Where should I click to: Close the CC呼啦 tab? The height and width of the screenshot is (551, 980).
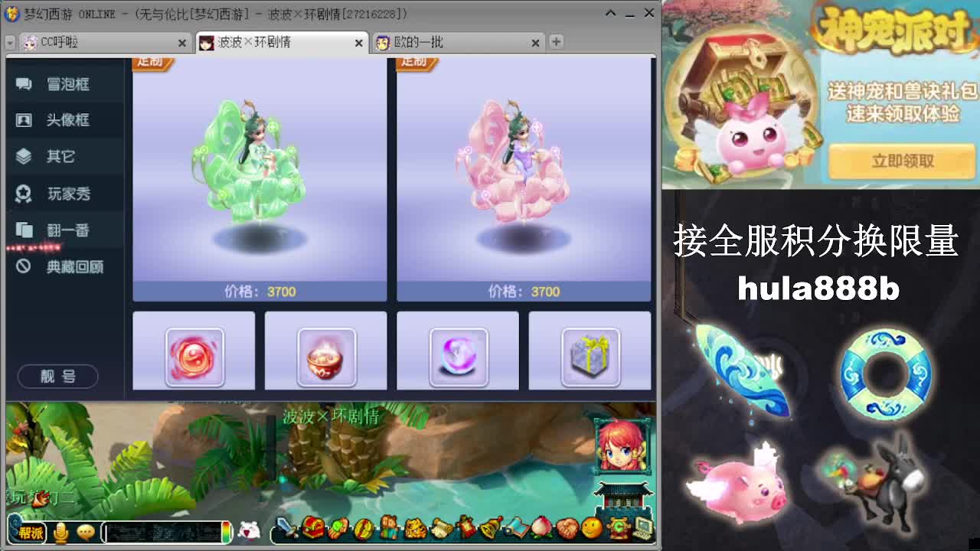click(x=182, y=43)
